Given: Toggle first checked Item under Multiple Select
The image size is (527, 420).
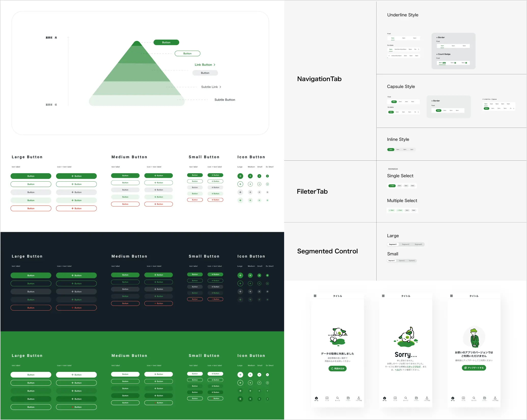Looking at the screenshot, I should (392, 210).
